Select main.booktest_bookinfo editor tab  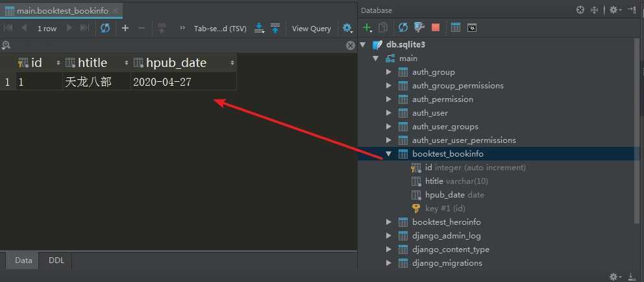[x=61, y=10]
